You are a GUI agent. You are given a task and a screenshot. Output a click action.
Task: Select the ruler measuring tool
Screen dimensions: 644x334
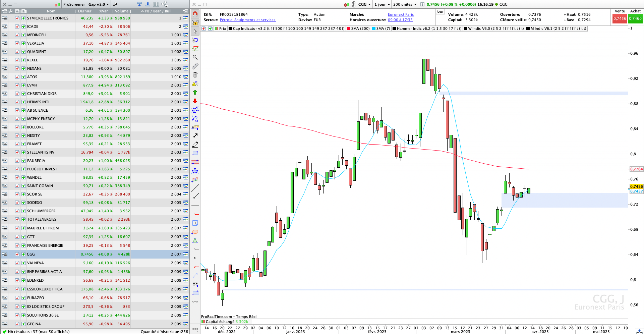point(195,66)
